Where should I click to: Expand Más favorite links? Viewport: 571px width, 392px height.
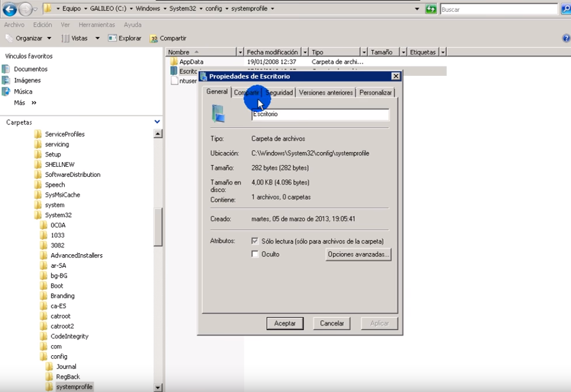(25, 103)
